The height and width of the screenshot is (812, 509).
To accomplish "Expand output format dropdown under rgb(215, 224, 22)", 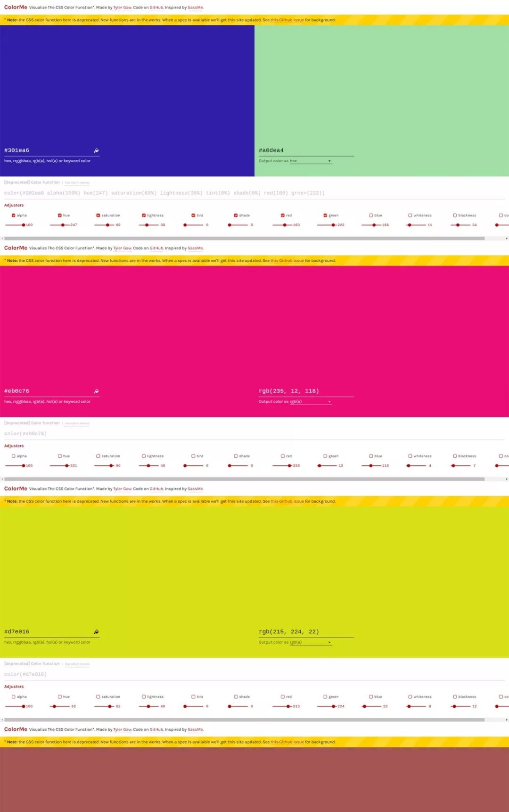I will (310, 642).
